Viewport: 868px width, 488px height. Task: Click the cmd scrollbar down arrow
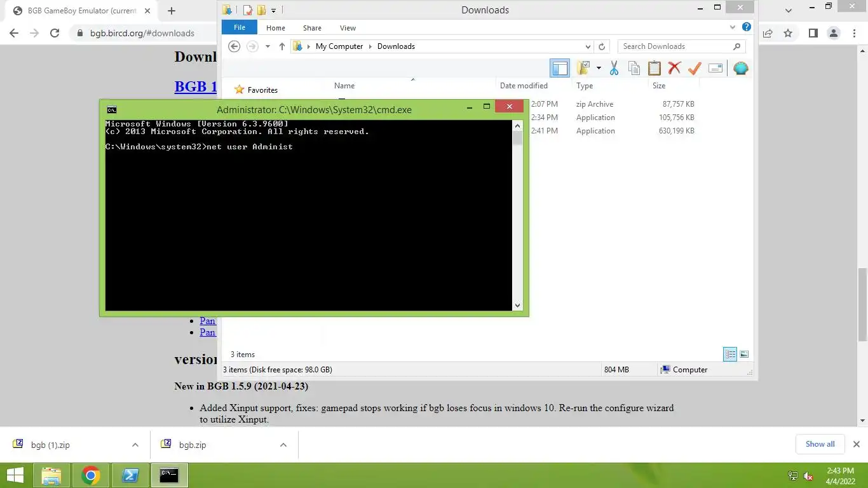517,306
